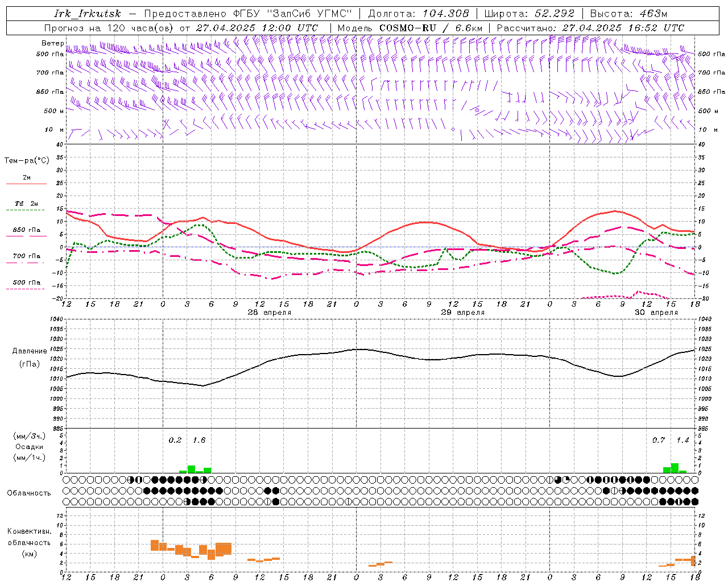Click the solid red 2м legend line
The image size is (728, 582).
pyautogui.click(x=26, y=184)
